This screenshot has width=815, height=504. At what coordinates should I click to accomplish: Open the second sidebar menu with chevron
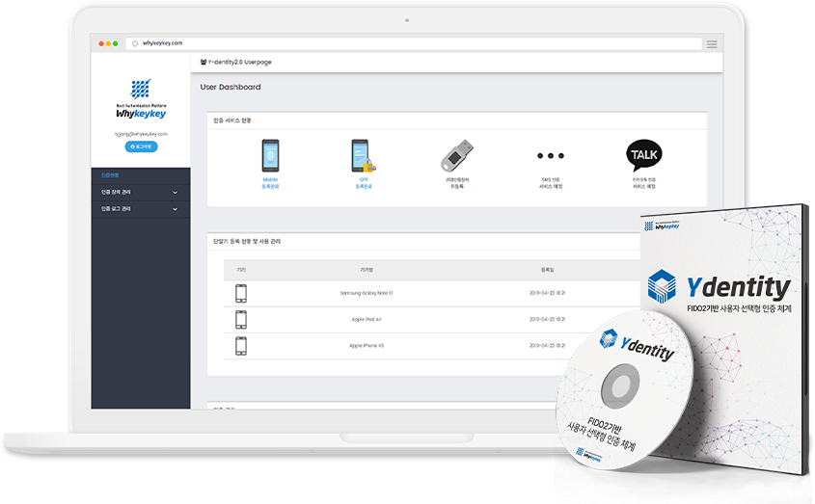tap(141, 192)
